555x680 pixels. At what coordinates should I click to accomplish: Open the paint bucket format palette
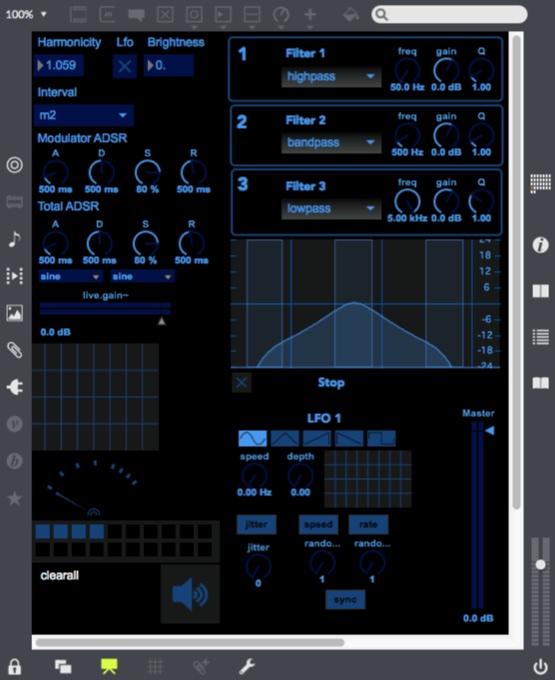click(350, 14)
